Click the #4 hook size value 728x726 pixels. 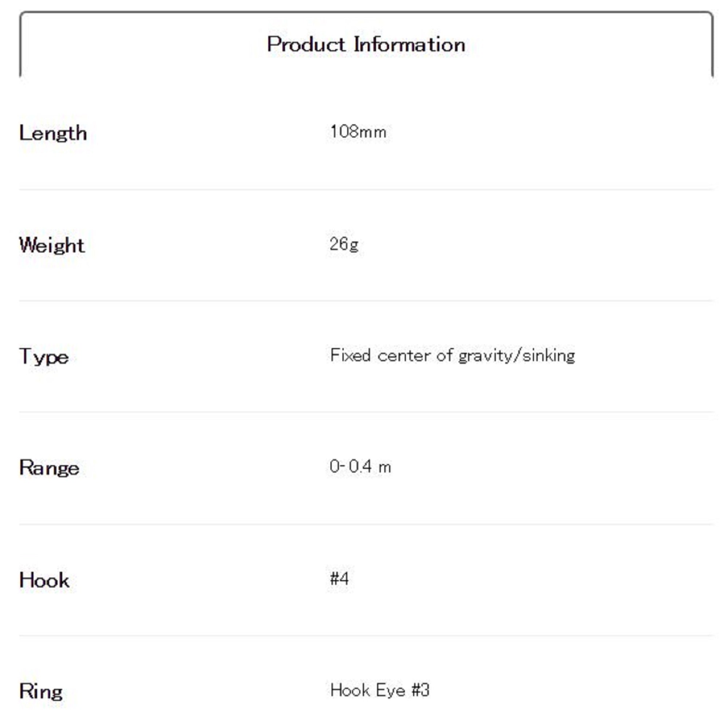(x=339, y=578)
